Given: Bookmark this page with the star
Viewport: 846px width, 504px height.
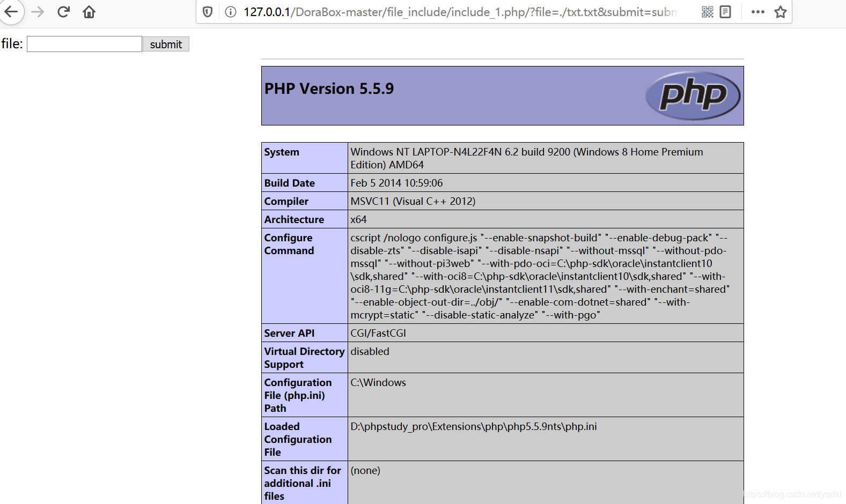Looking at the screenshot, I should coord(781,12).
